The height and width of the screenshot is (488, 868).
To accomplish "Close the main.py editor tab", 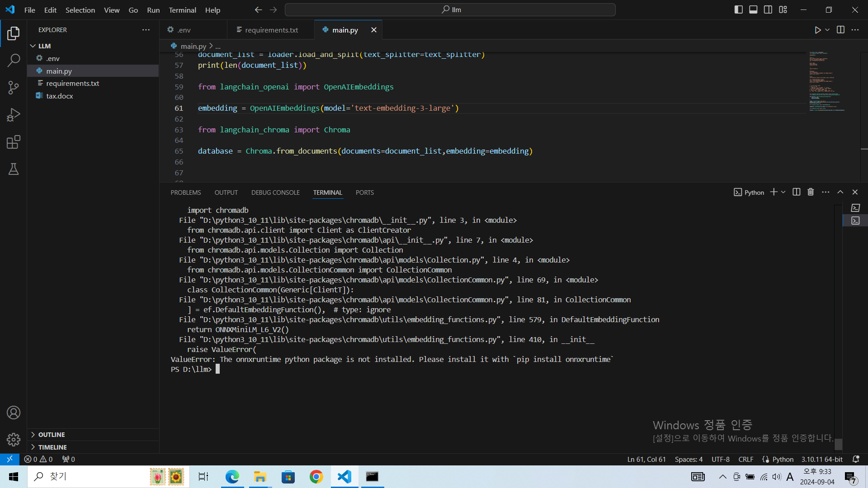I will pyautogui.click(x=373, y=30).
